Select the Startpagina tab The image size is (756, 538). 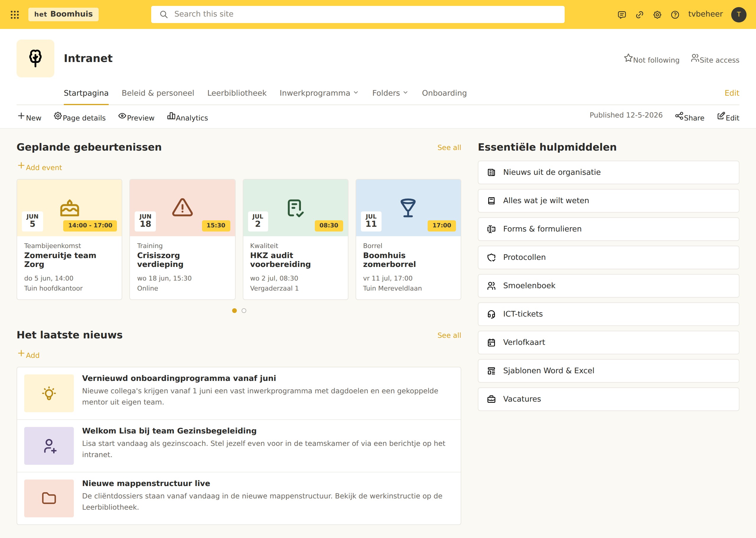click(86, 93)
